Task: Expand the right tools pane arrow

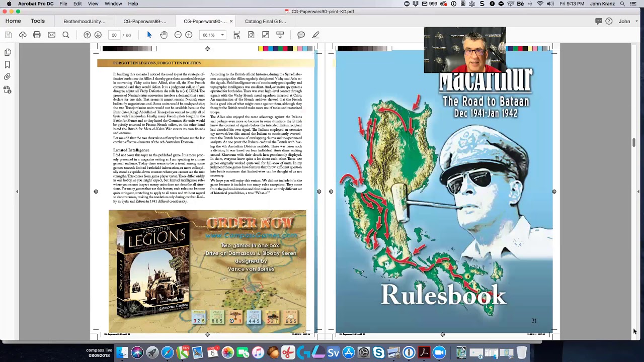Action: pos(638,192)
